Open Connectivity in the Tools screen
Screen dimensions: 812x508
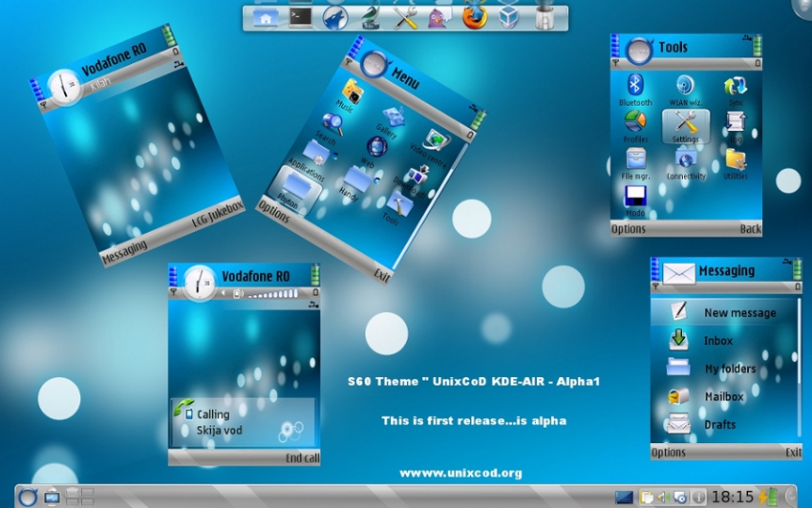pyautogui.click(x=686, y=163)
